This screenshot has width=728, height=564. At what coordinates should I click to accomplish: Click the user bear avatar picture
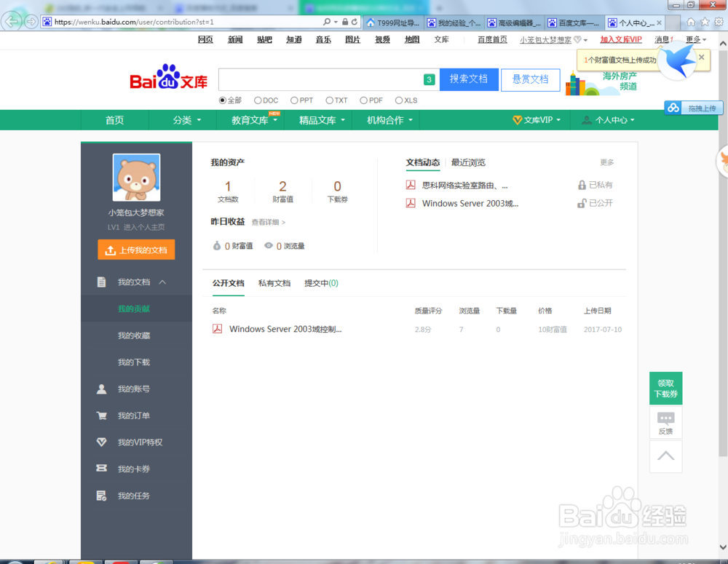pyautogui.click(x=137, y=178)
